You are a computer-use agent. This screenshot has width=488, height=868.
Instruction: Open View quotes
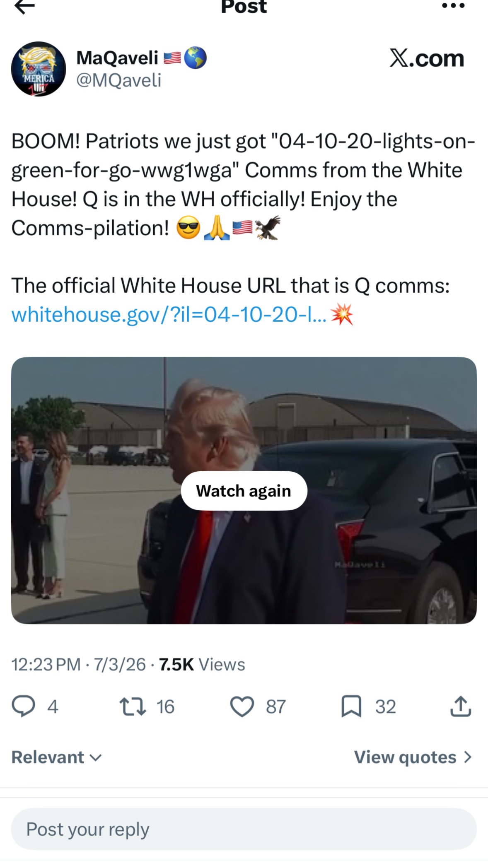click(x=413, y=757)
